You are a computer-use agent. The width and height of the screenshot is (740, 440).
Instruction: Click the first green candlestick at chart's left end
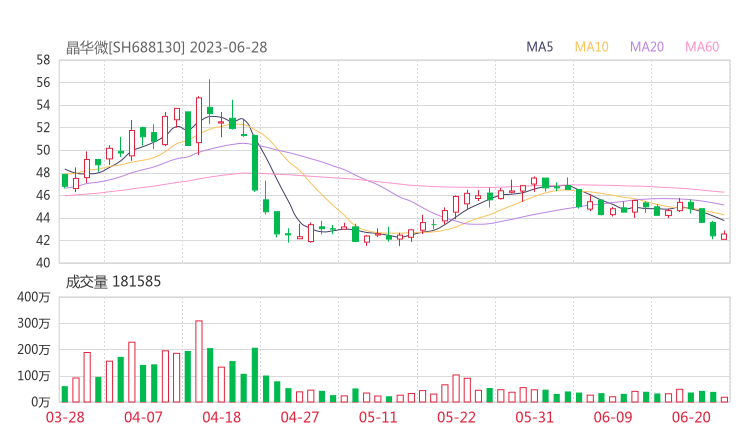[x=65, y=180]
